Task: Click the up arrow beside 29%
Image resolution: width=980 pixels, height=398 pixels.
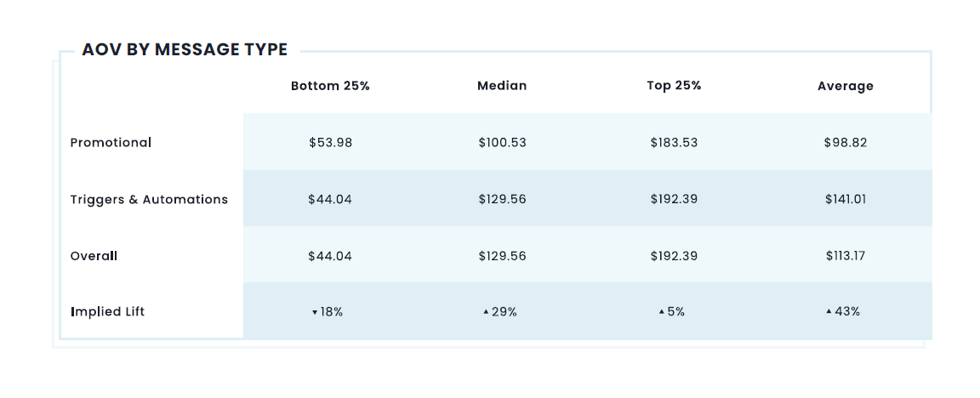Action: pos(486,312)
